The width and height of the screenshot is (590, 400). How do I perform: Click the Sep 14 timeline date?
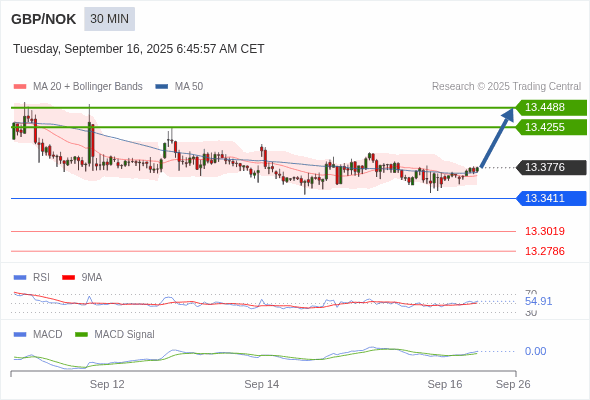[x=262, y=384]
